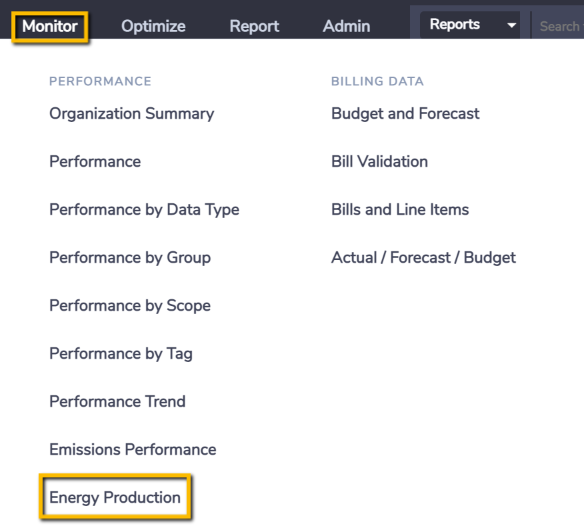The width and height of the screenshot is (584, 530).
Task: Open Organization Summary page
Action: (x=131, y=114)
